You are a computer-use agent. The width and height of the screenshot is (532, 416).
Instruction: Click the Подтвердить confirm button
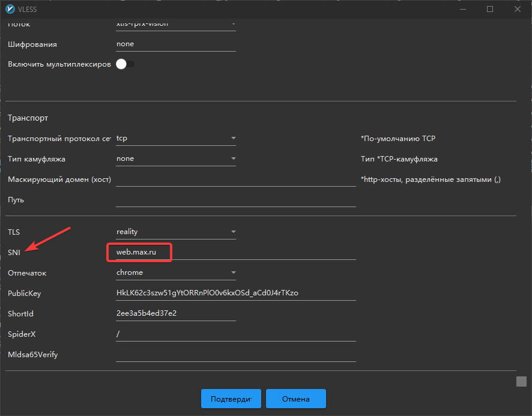231,399
